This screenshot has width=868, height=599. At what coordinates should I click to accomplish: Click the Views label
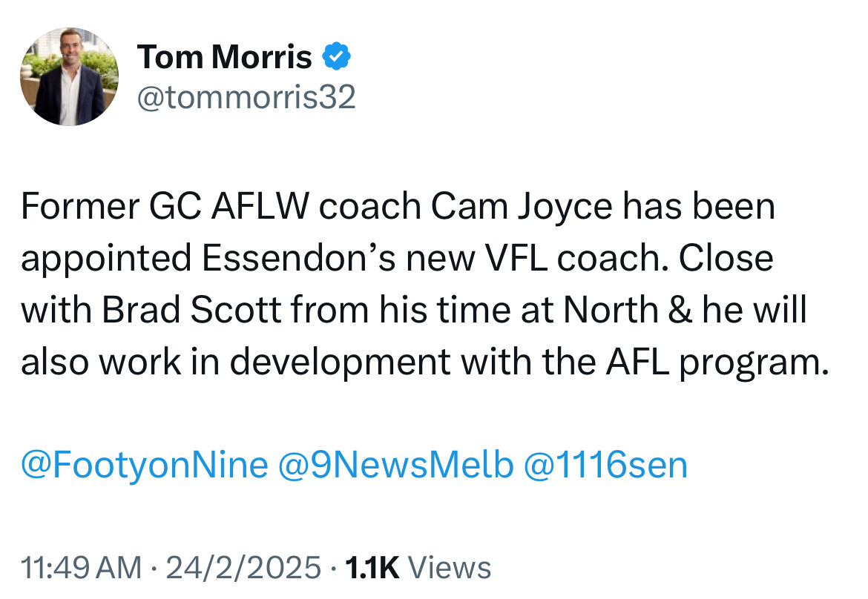pos(450,568)
